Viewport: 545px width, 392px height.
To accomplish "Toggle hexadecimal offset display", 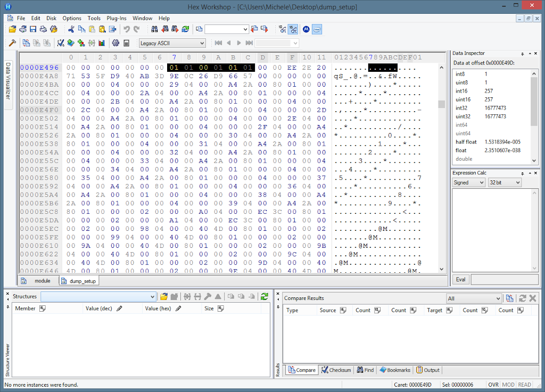I will tap(293, 29).
